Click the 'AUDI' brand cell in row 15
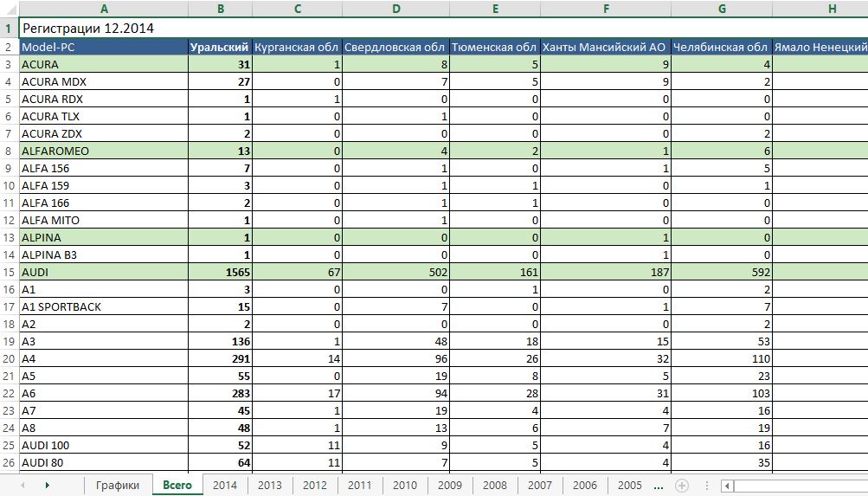The width and height of the screenshot is (868, 496). click(x=104, y=272)
